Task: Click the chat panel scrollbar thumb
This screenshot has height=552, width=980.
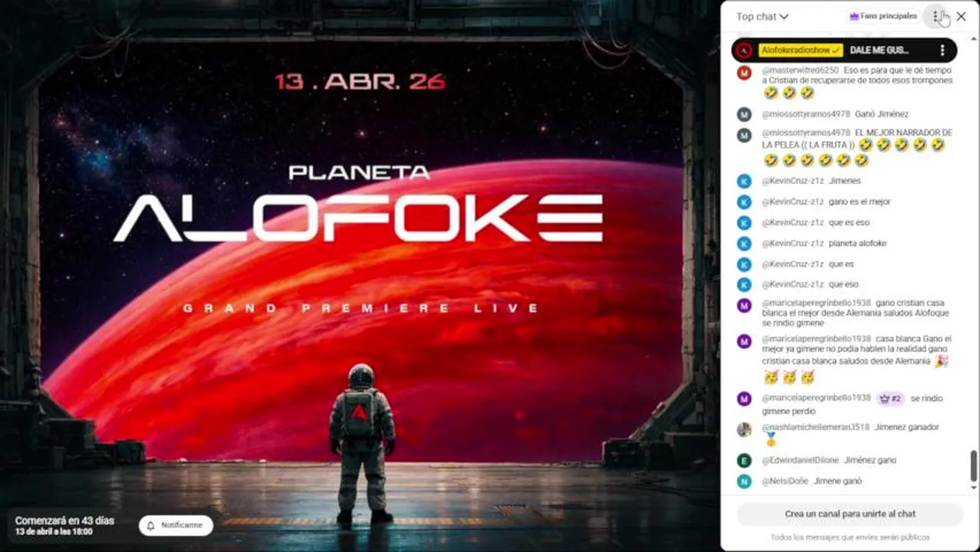Action: [x=974, y=465]
